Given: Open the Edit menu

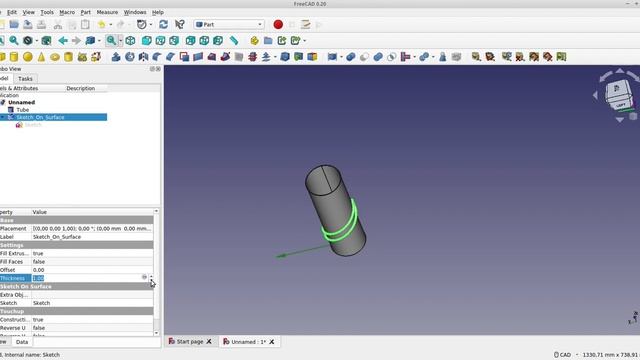Looking at the screenshot, I should pos(12,12).
